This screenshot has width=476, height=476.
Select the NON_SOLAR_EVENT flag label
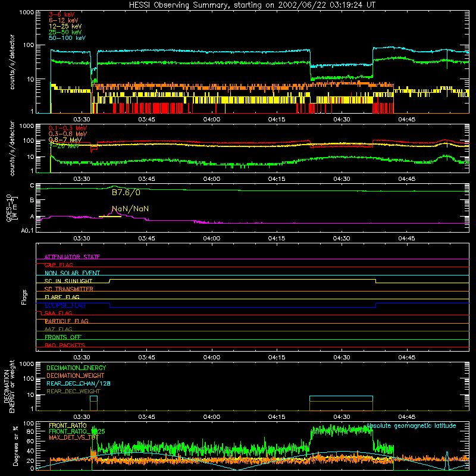tap(72, 273)
